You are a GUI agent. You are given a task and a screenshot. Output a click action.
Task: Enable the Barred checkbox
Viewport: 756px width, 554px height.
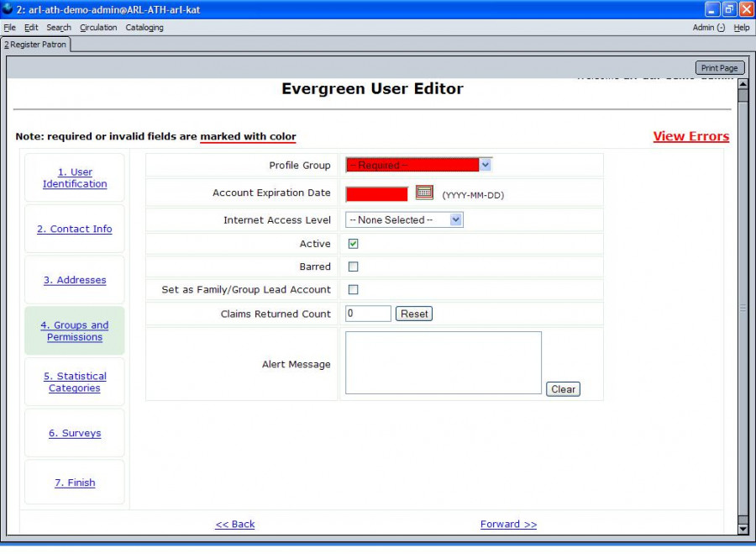(354, 266)
